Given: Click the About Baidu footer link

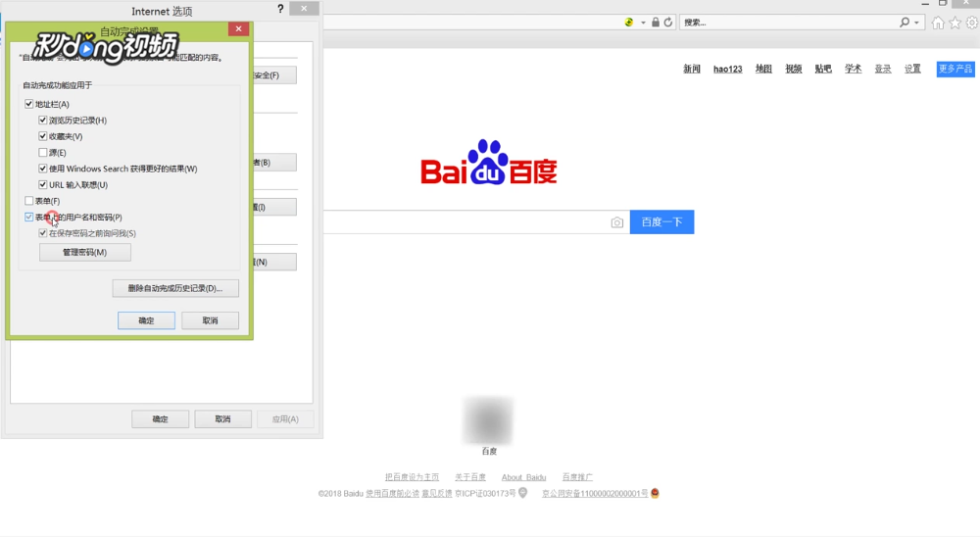Looking at the screenshot, I should coord(523,477).
